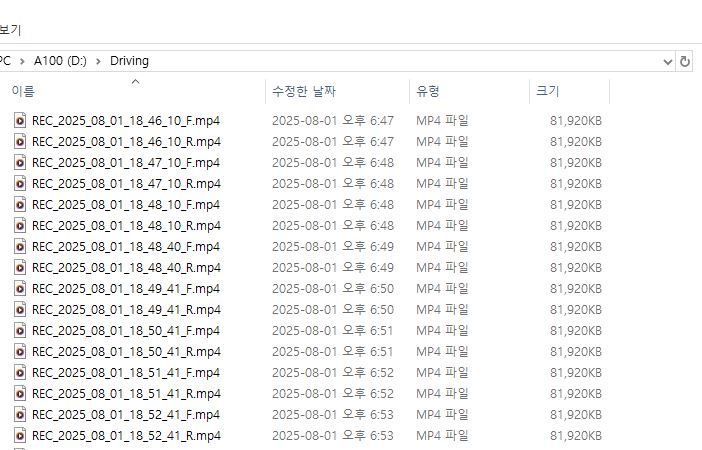Image resolution: width=702 pixels, height=450 pixels.
Task: Sort by the 수정한 날짜 column header
Action: 304,91
